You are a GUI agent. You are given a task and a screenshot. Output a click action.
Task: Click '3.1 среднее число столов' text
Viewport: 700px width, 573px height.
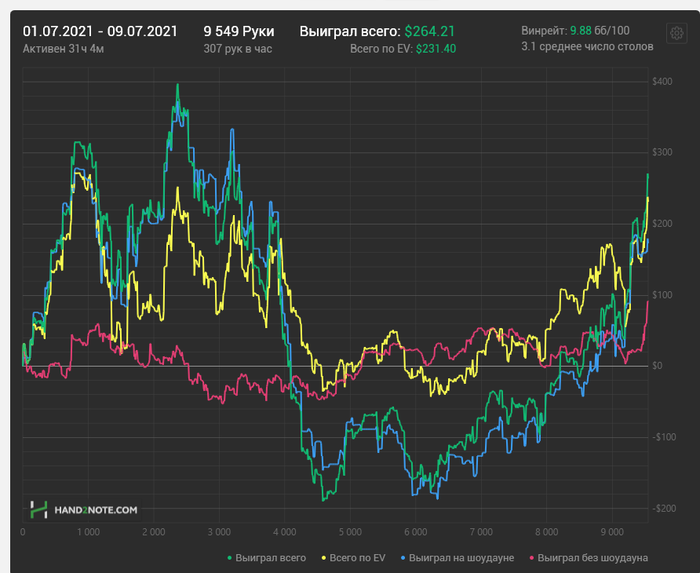click(x=587, y=46)
